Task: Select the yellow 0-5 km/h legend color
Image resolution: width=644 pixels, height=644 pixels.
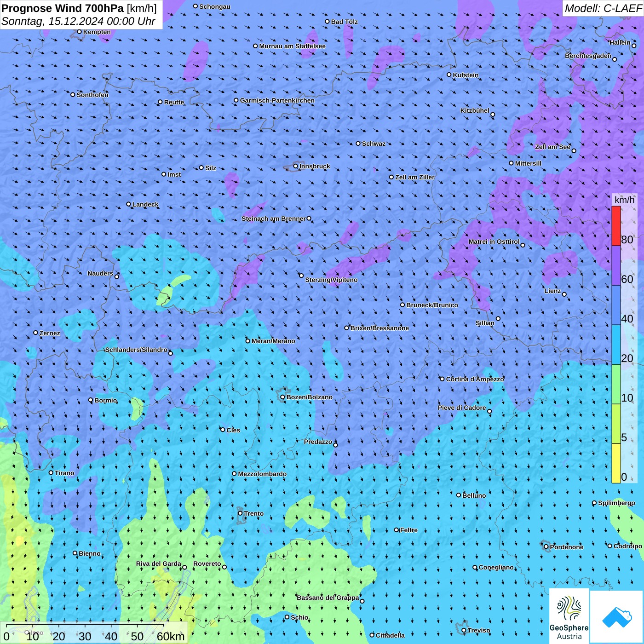Action: pos(616,463)
